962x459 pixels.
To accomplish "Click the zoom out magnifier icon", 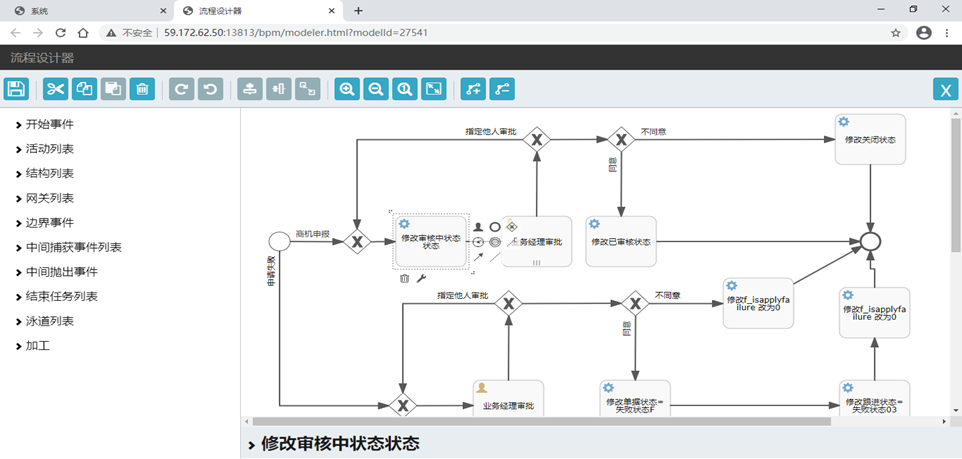I will tap(376, 89).
